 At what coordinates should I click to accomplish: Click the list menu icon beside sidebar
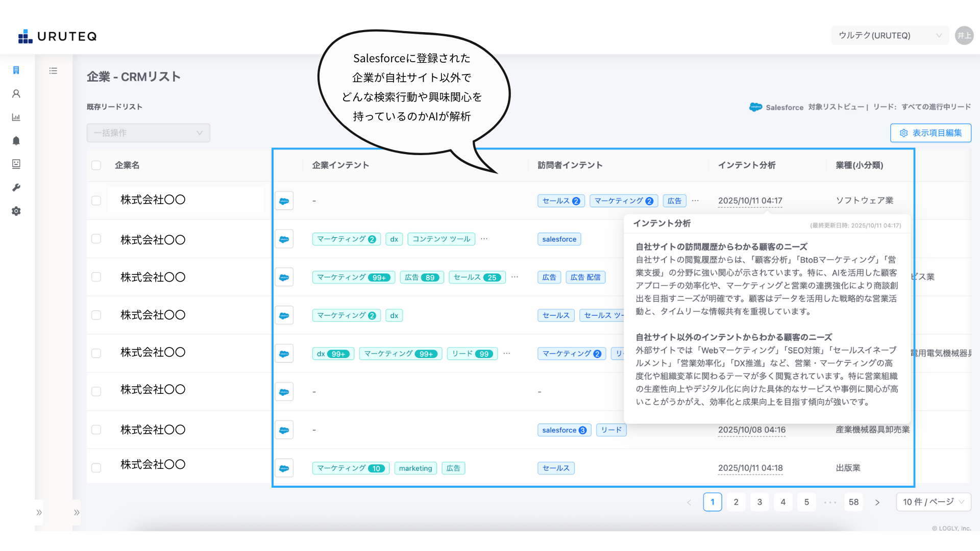(x=53, y=71)
